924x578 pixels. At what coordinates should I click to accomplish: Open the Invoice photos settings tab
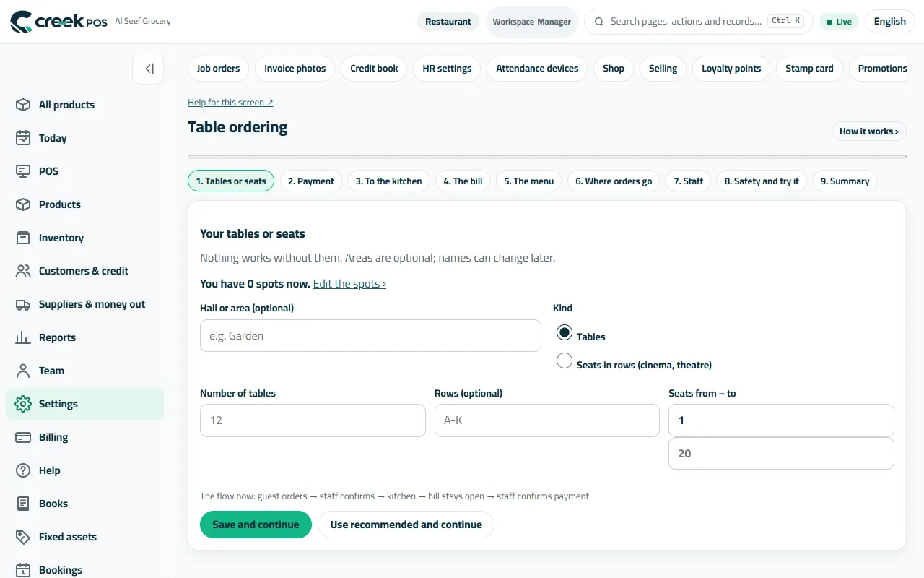[295, 69]
